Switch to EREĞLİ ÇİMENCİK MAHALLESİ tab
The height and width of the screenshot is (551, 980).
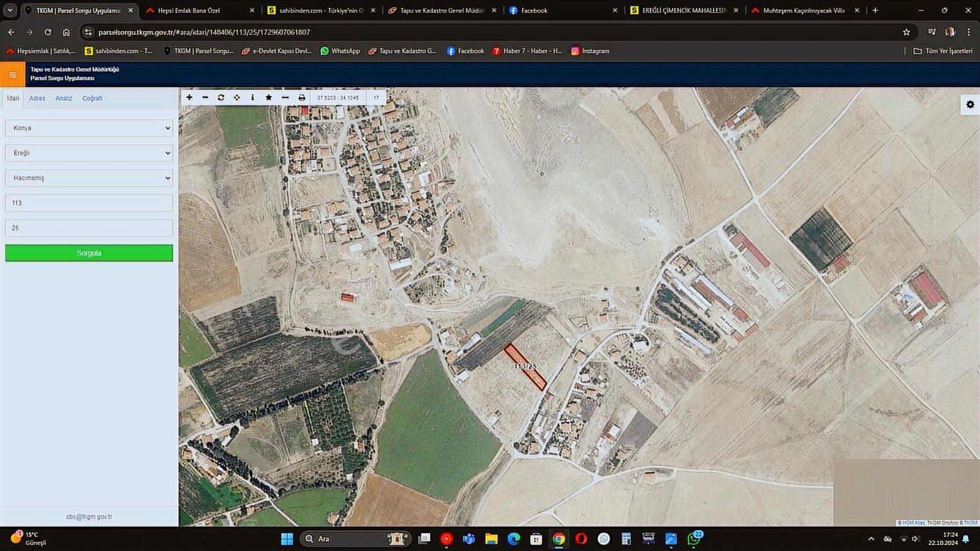coord(684,10)
